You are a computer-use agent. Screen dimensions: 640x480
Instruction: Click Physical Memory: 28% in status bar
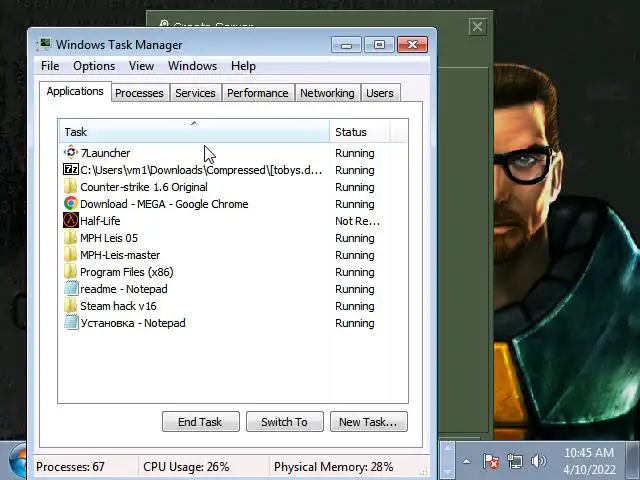(333, 467)
